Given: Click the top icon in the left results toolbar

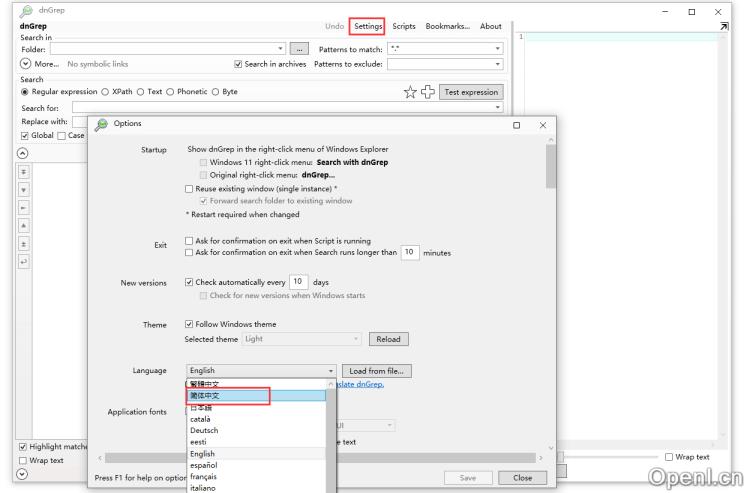Looking at the screenshot, I should coord(25,172).
